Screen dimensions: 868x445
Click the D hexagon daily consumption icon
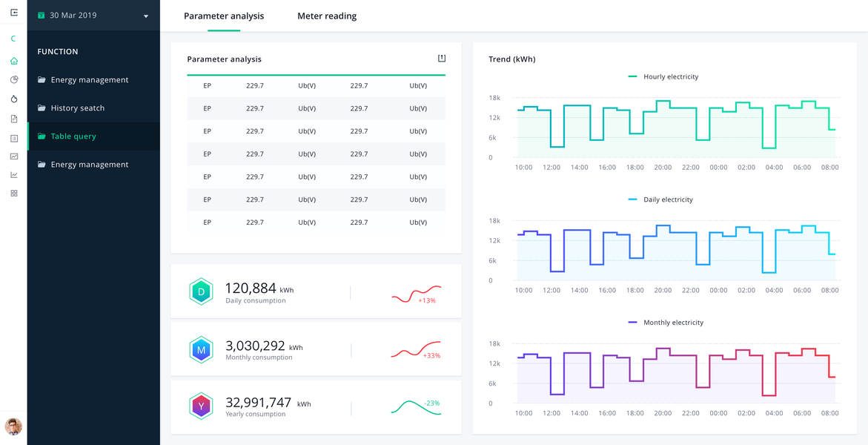point(201,291)
